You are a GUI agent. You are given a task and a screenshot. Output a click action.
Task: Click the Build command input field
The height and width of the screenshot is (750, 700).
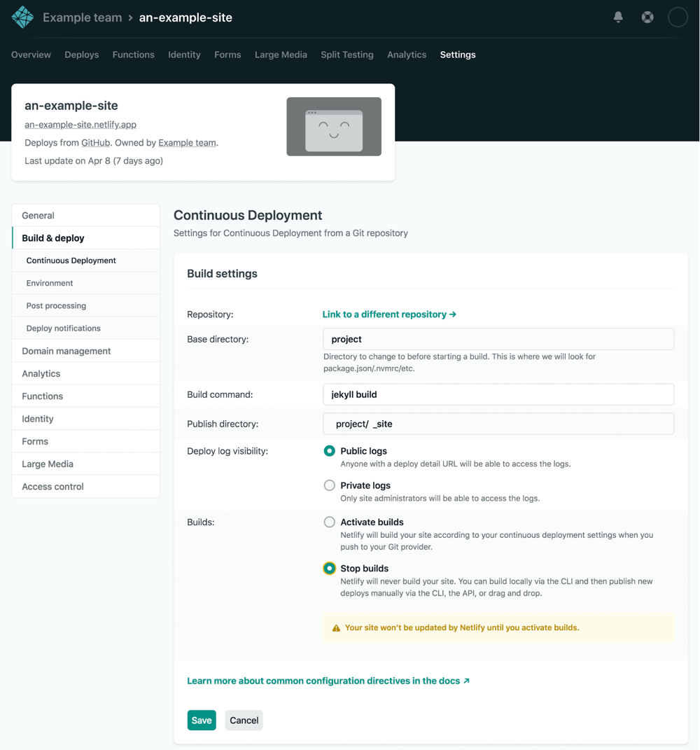click(x=498, y=394)
